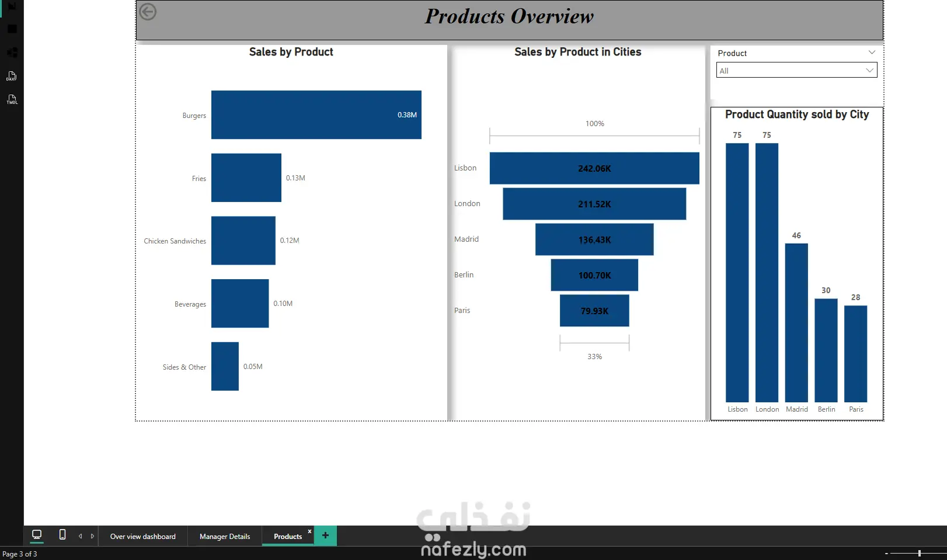Open the Product slicer All dropdown
The width and height of the screenshot is (947, 560).
[x=797, y=70]
